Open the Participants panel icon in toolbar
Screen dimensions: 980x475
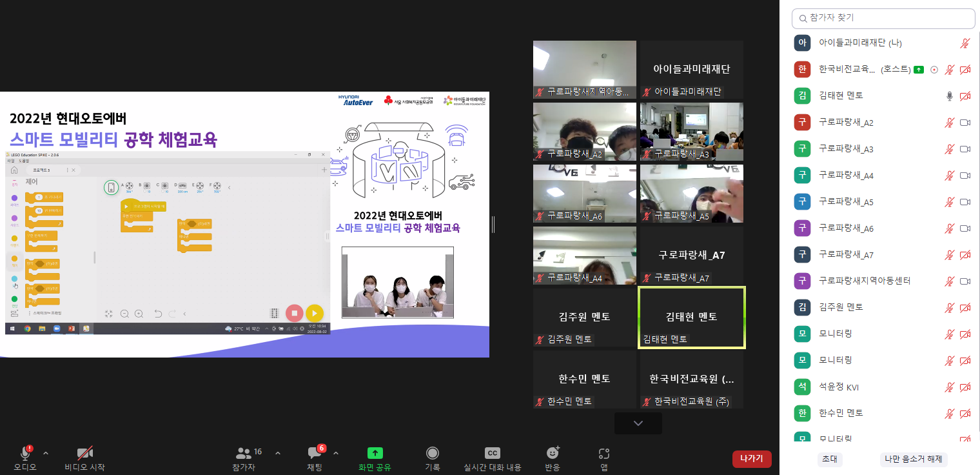[244, 453]
